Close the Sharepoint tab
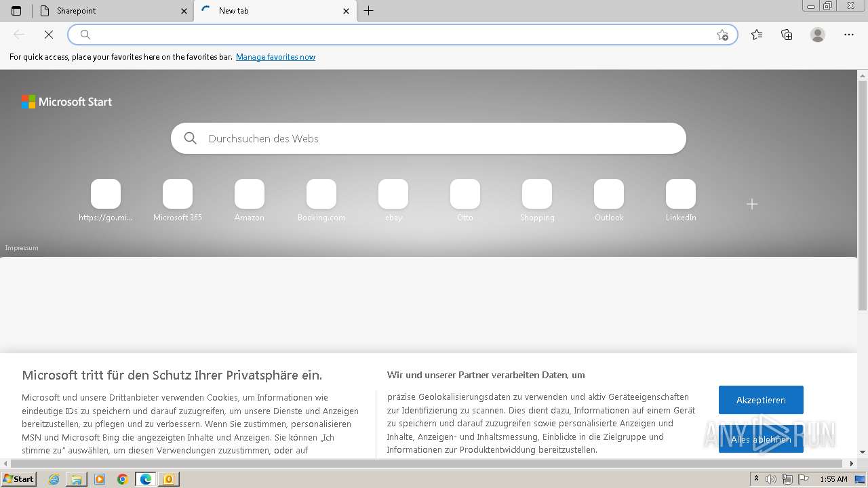 click(x=184, y=11)
